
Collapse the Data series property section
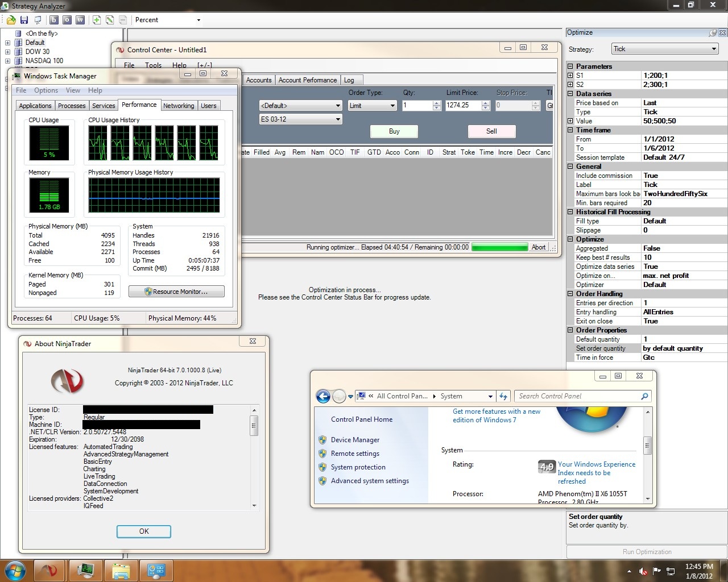point(570,94)
